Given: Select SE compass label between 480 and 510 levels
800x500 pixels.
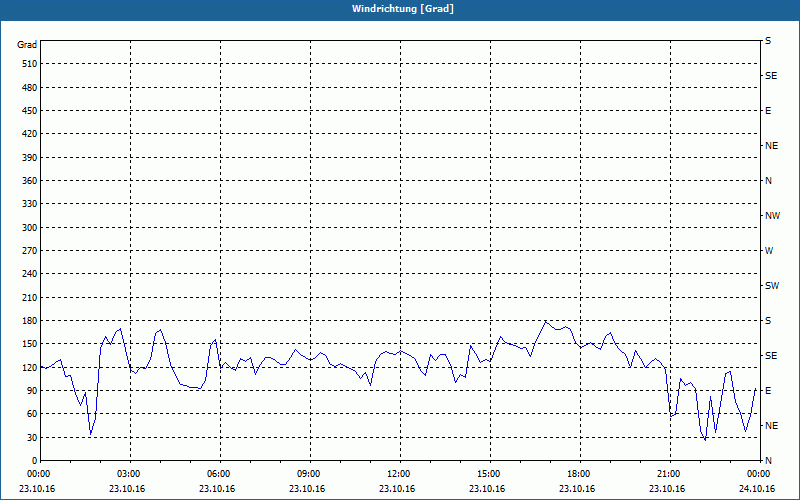Looking at the screenshot, I should coord(771,76).
